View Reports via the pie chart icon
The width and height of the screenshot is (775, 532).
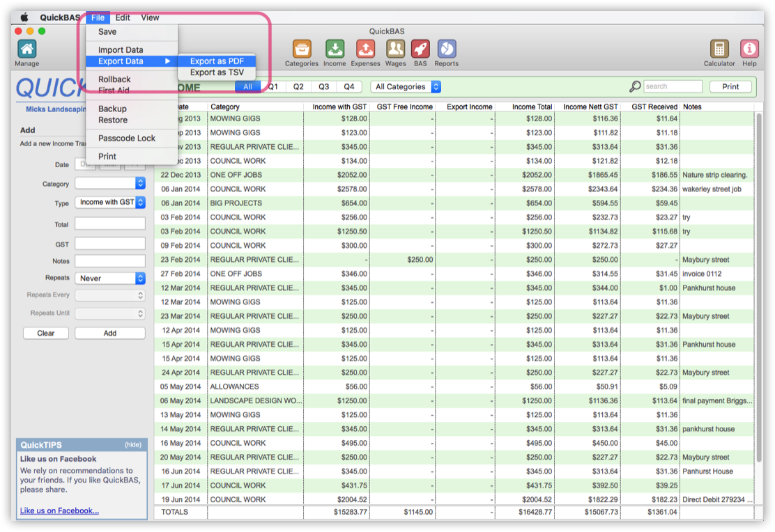click(446, 47)
